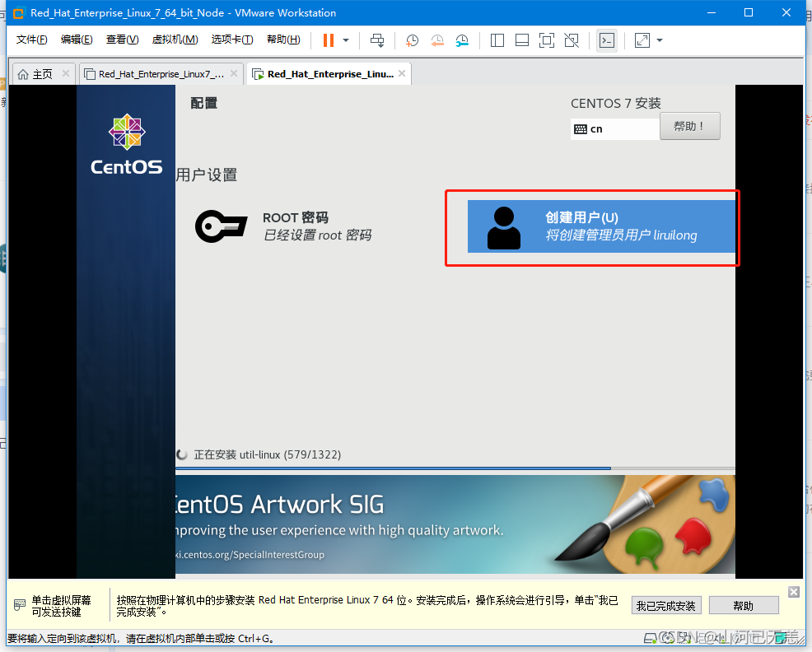The image size is (812, 652).
Task: Click the installation progress bar
Action: click(x=455, y=468)
